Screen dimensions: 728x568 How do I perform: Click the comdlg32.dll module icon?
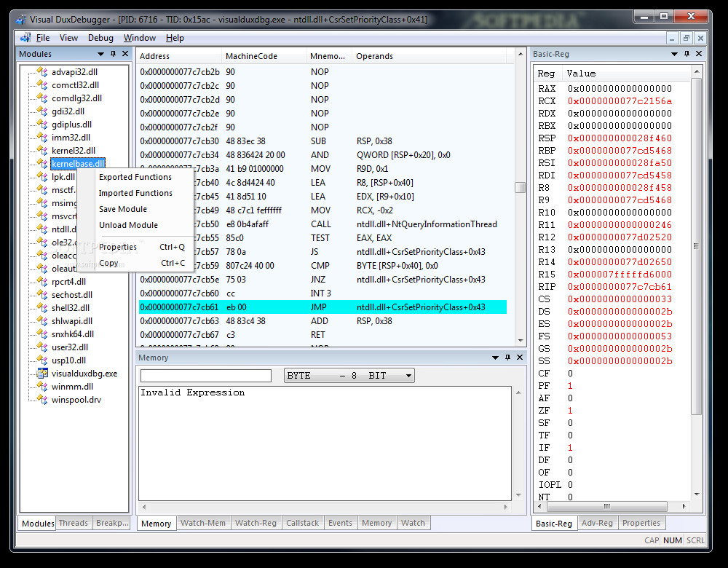pos(42,98)
